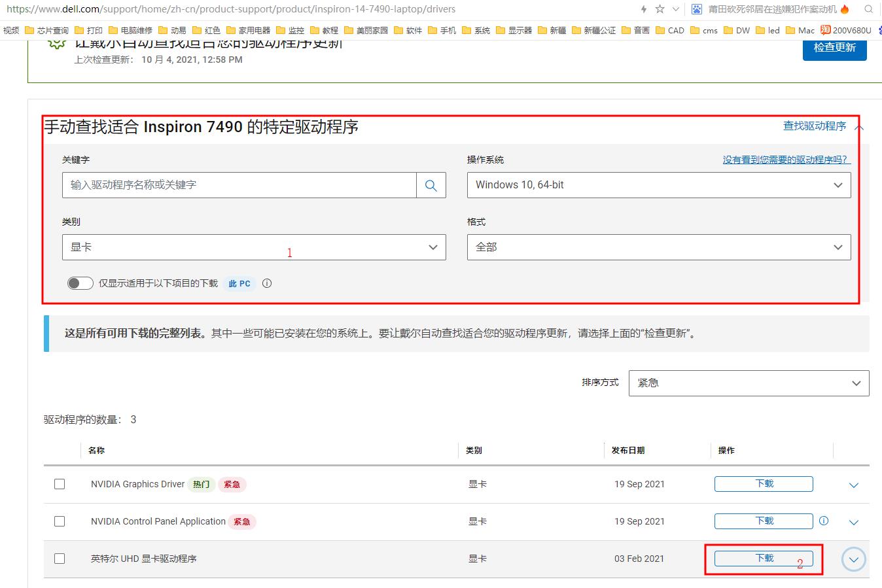Open the info tooltip next to 此PC
This screenshot has width=882, height=588.
pyautogui.click(x=266, y=283)
